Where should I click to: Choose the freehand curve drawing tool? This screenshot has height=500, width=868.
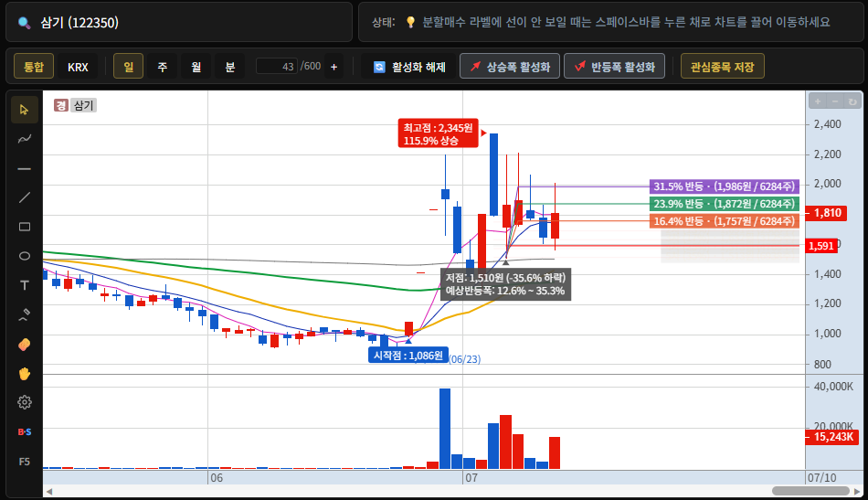25,139
